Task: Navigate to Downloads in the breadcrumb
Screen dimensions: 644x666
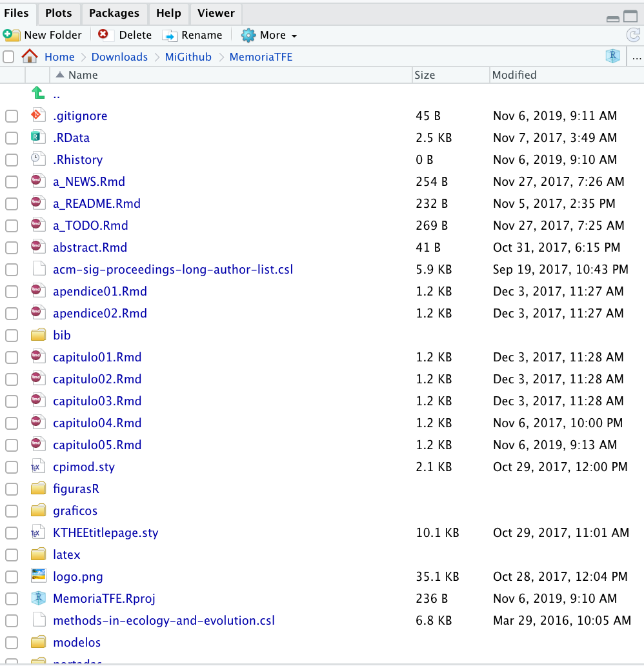Action: click(119, 57)
